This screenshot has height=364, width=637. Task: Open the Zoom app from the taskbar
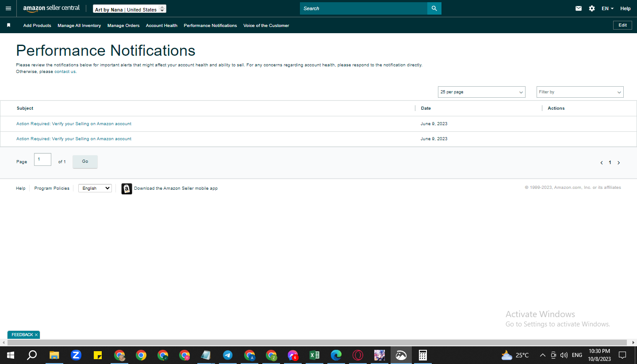pyautogui.click(x=76, y=355)
